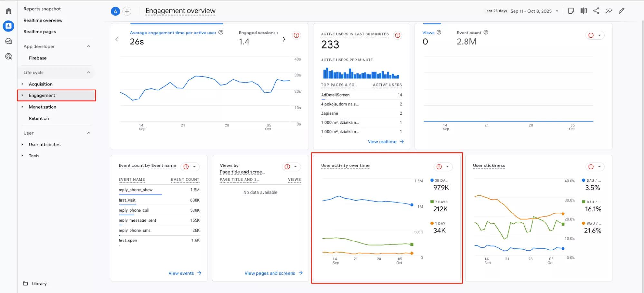The height and width of the screenshot is (293, 644).
Task: Click help icon next to Event count
Action: [486, 33]
